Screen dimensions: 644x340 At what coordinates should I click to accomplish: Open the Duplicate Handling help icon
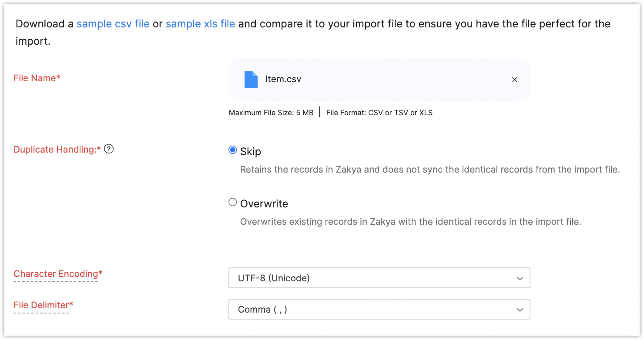[109, 149]
